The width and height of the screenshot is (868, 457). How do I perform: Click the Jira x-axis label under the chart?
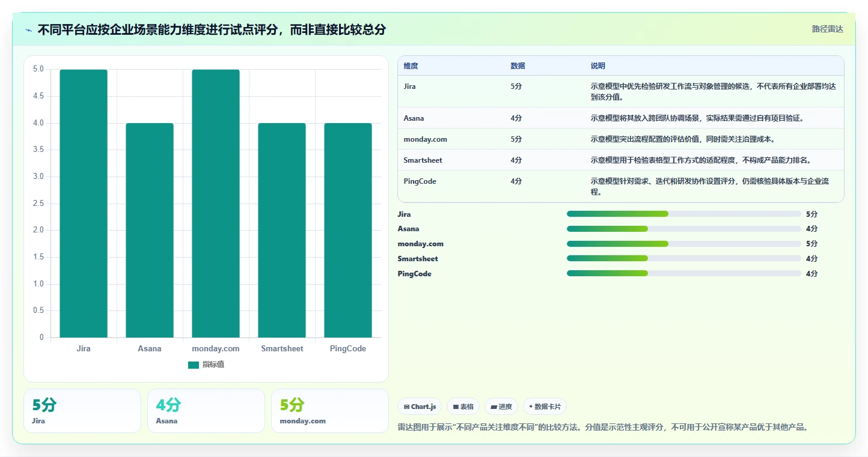tap(84, 348)
